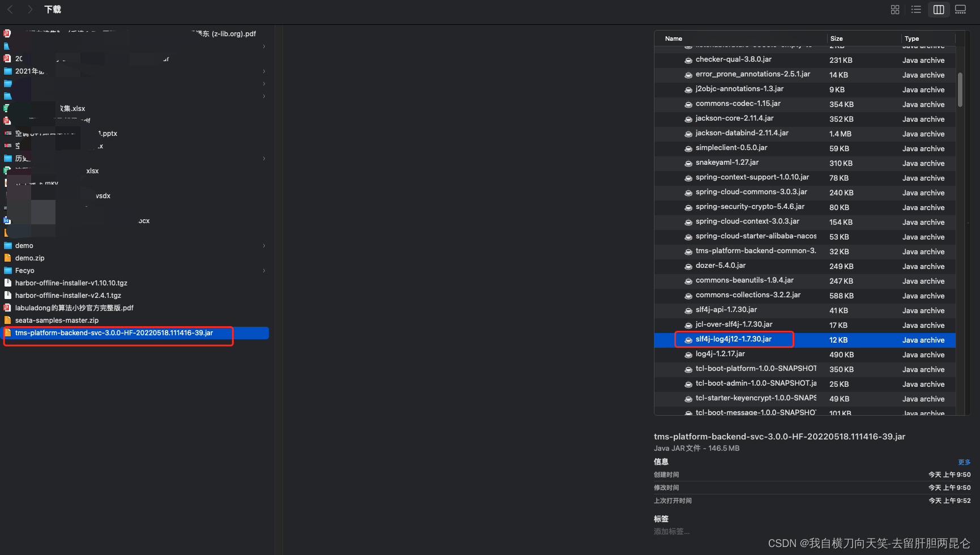Go forward with the right arrow button

click(30, 9)
